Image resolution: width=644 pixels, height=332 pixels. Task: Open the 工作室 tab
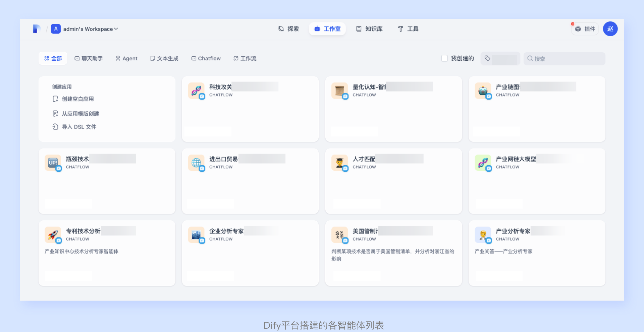pyautogui.click(x=327, y=29)
